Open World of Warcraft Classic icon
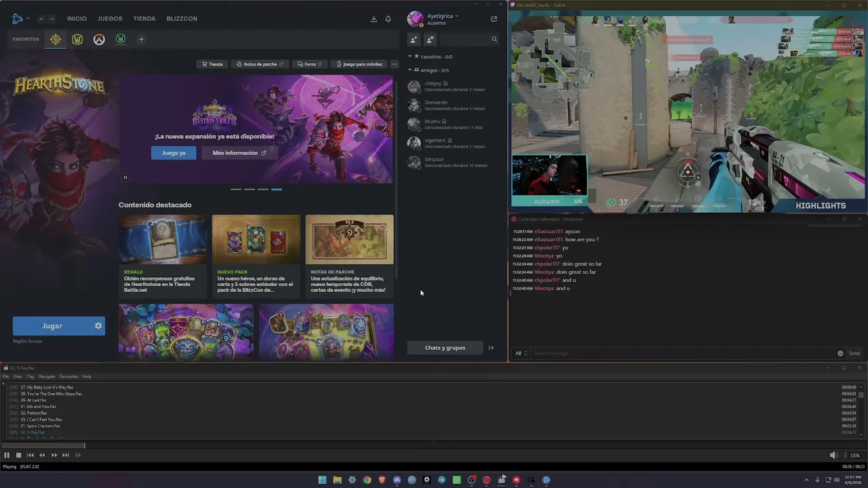Image resolution: width=868 pixels, height=488 pixels. (x=121, y=39)
